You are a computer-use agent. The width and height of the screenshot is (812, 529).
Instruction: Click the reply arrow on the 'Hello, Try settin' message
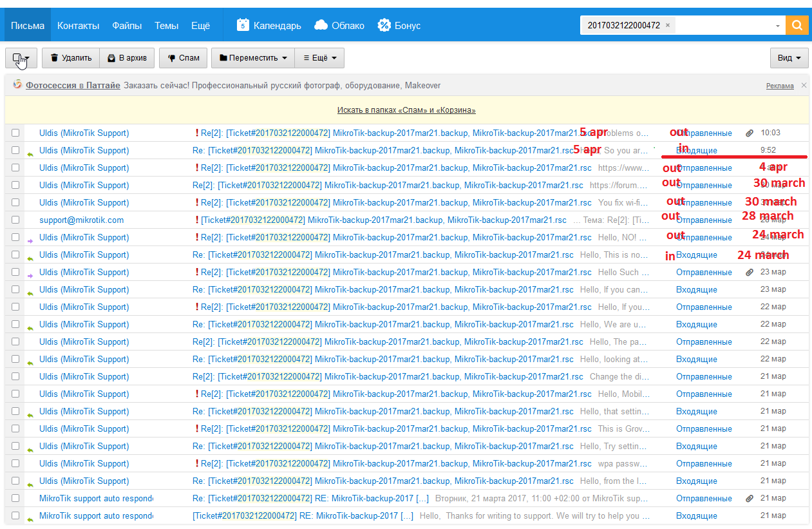pyautogui.click(x=30, y=449)
